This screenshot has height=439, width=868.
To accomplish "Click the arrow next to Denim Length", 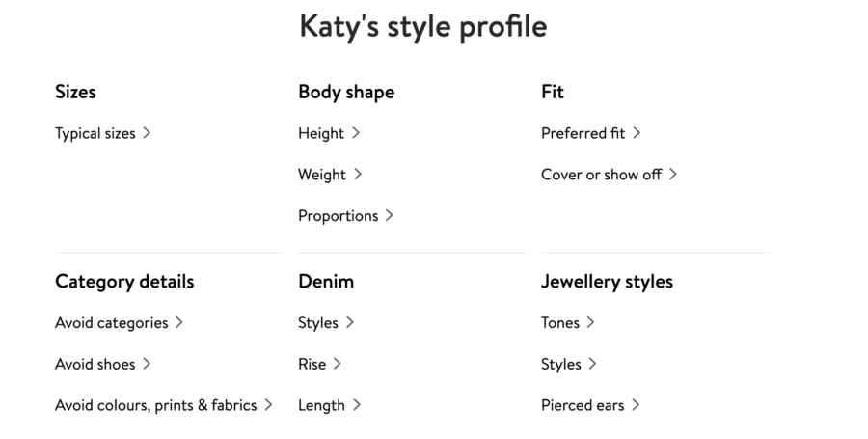I will (357, 404).
